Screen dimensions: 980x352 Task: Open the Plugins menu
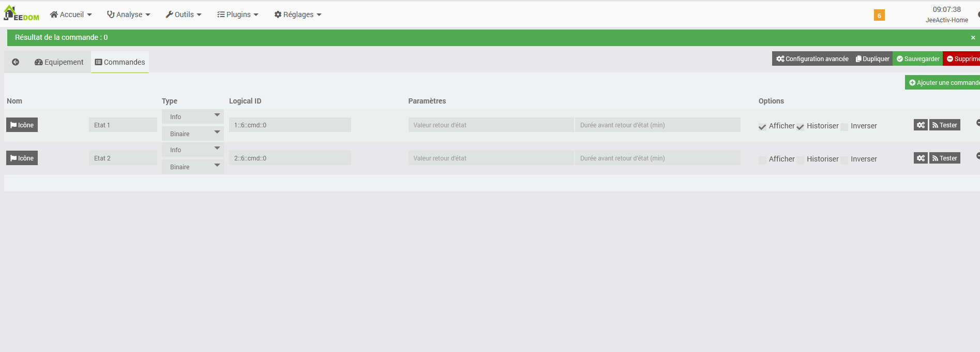[x=238, y=14]
